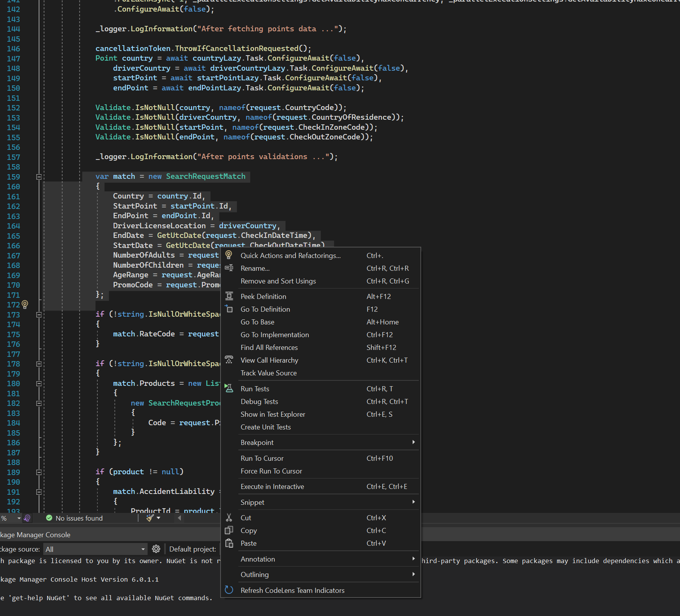Click the Rename icon in context menu
The image size is (680, 616).
(x=229, y=268)
